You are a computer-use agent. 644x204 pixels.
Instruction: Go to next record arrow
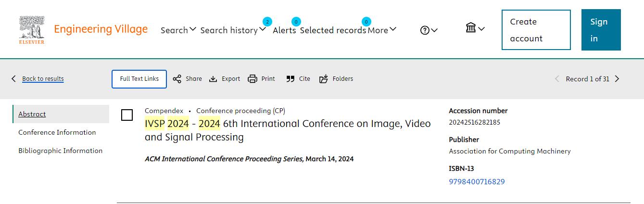tap(617, 79)
